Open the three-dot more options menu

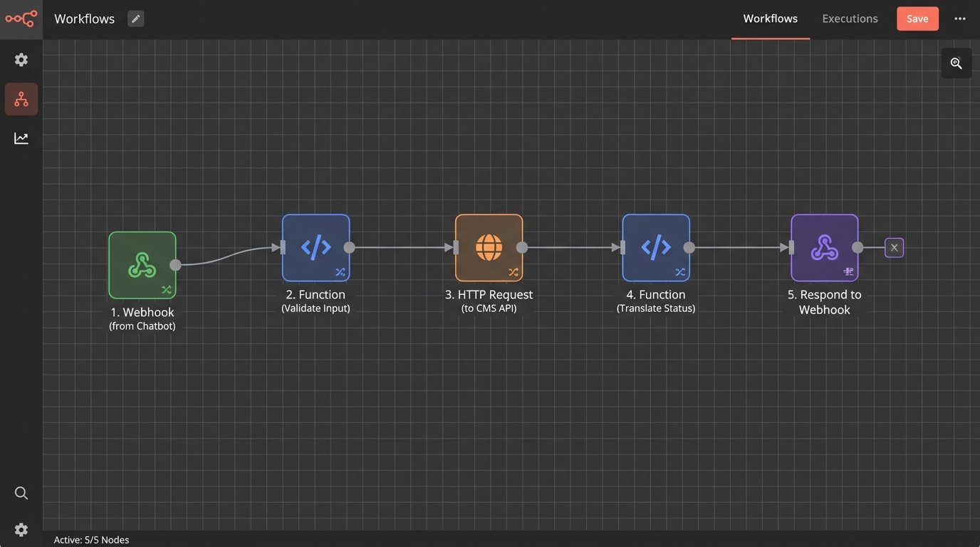coord(960,19)
